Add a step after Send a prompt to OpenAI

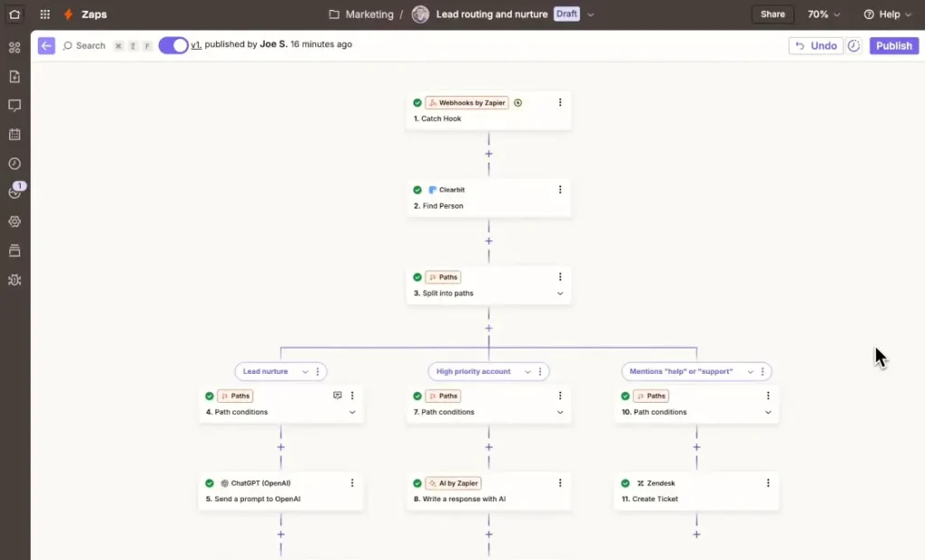click(281, 535)
